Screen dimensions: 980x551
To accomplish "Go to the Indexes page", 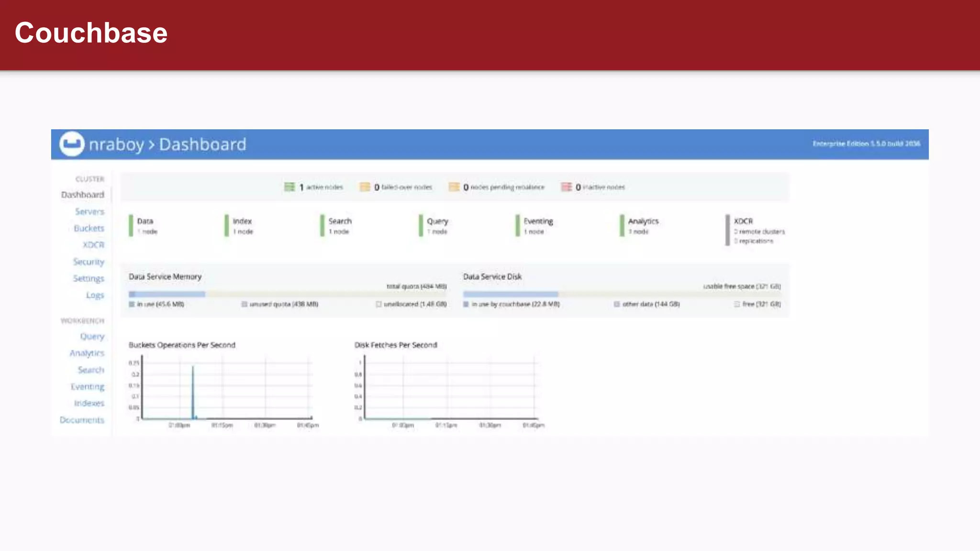I will coord(89,403).
